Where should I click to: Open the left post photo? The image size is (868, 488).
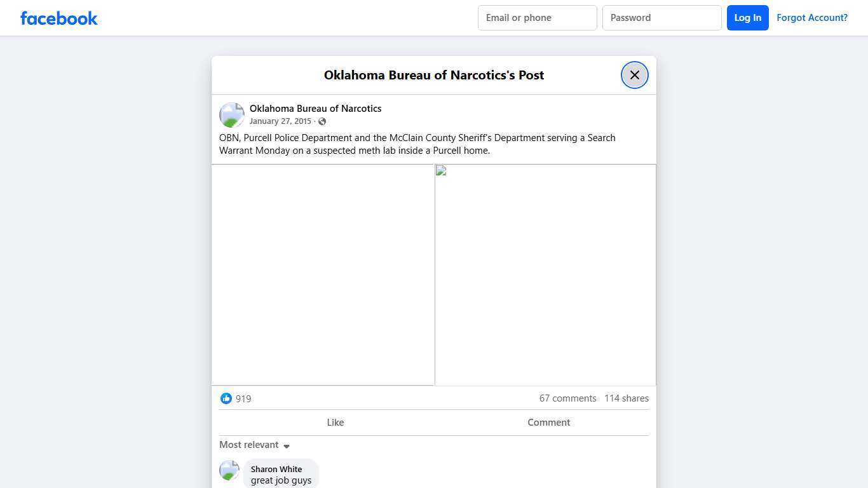323,274
